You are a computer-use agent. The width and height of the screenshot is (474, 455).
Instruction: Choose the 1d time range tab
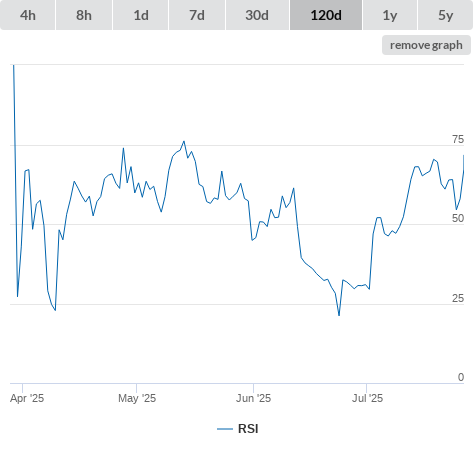[141, 15]
